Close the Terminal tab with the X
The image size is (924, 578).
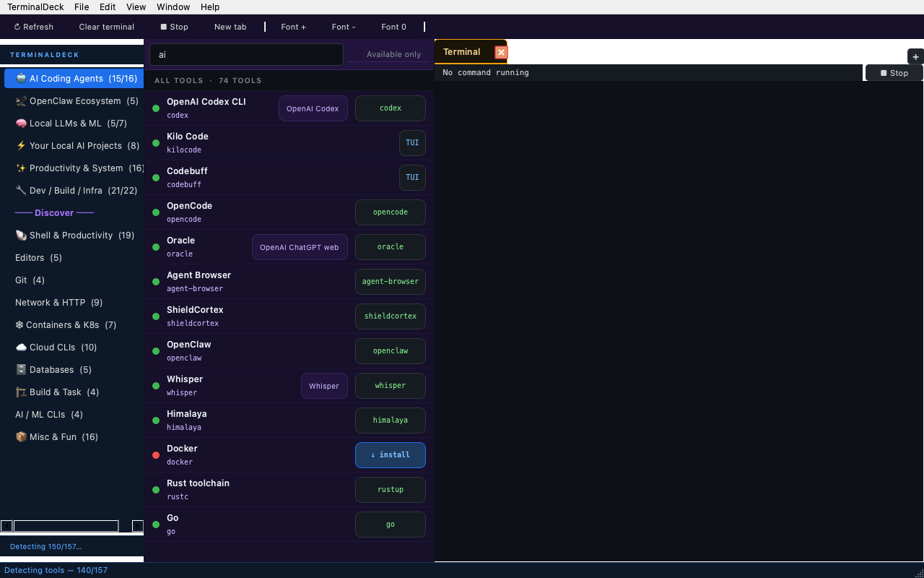tap(501, 52)
